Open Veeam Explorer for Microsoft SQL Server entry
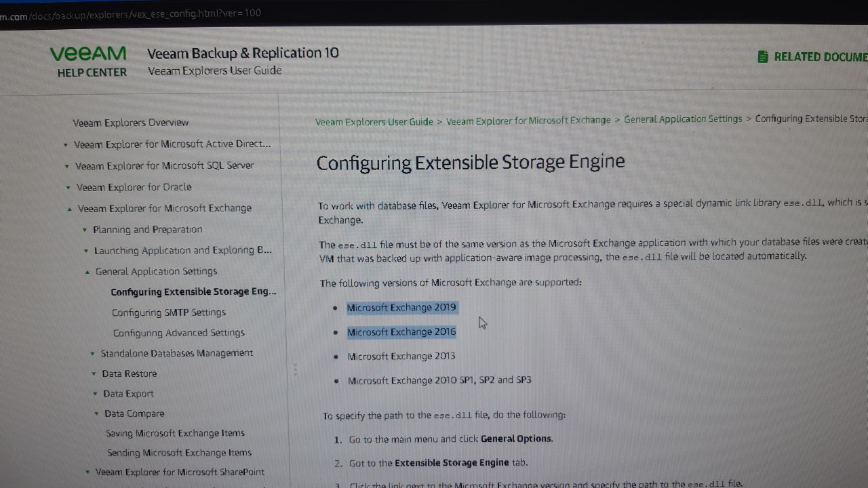Viewport: 868px width, 488px height. pos(165,165)
